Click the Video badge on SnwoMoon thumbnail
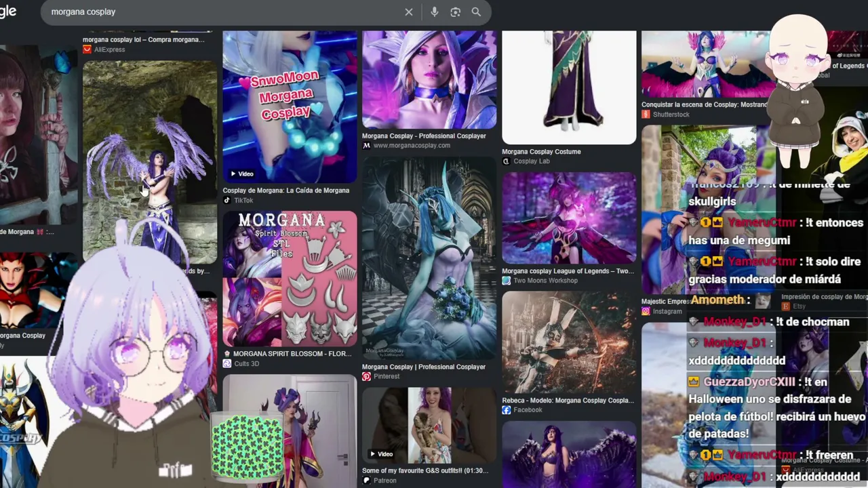Viewport: 868px width, 488px height. [x=242, y=174]
